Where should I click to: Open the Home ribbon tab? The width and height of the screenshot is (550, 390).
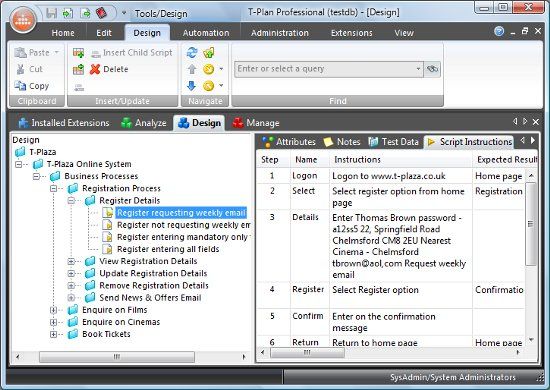point(63,33)
